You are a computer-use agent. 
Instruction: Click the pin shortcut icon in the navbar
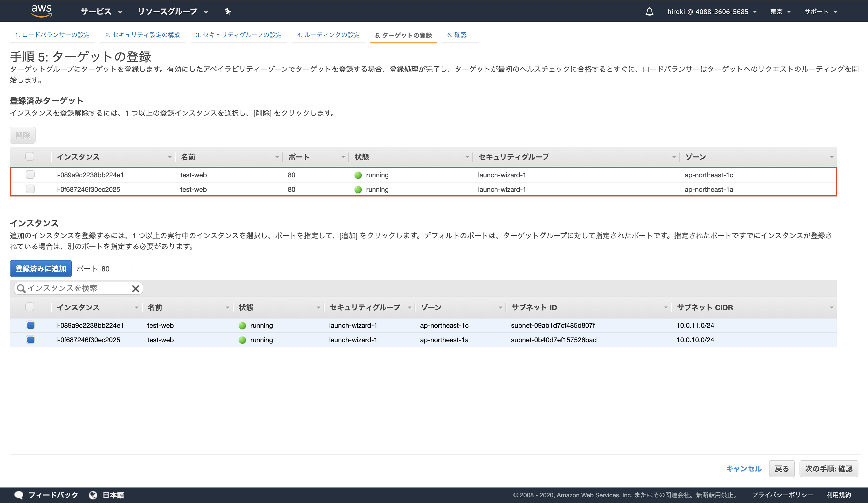[x=228, y=11]
